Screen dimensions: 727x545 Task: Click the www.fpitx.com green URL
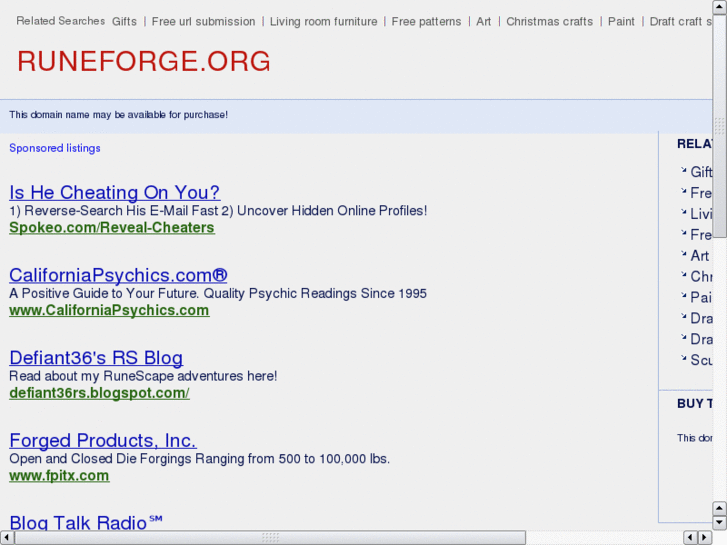click(59, 475)
